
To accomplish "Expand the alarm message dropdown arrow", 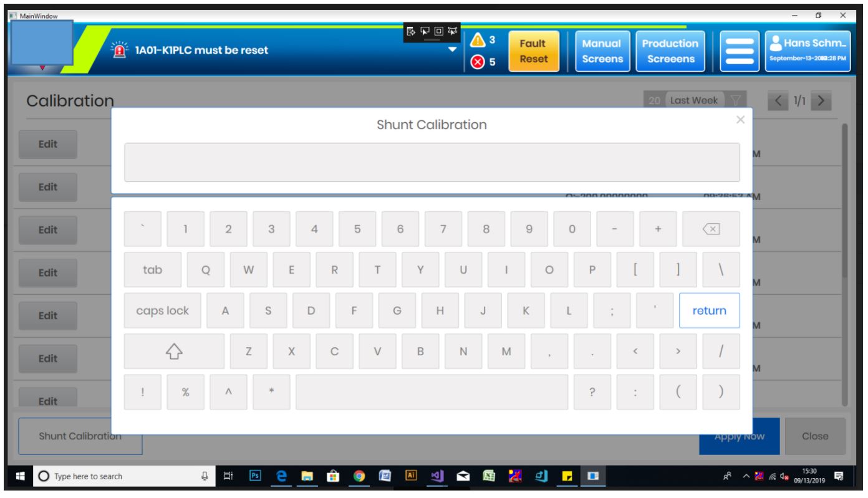I will [x=453, y=50].
